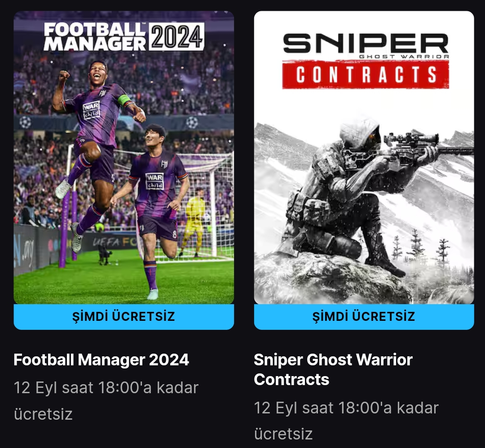Click War Child logo on jumping player's jersey
485x448 pixels.
click(91, 110)
